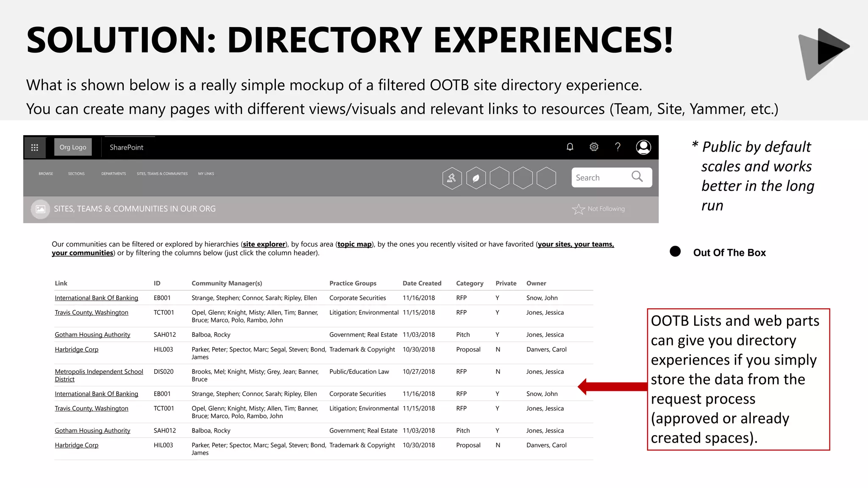Filter by the Link column header
Image resolution: width=868 pixels, height=488 pixels.
(x=61, y=283)
